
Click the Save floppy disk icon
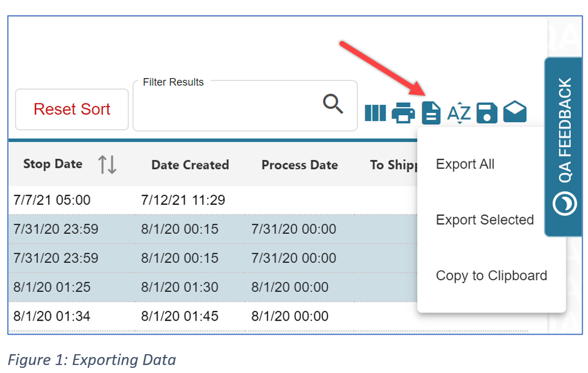[x=486, y=112]
